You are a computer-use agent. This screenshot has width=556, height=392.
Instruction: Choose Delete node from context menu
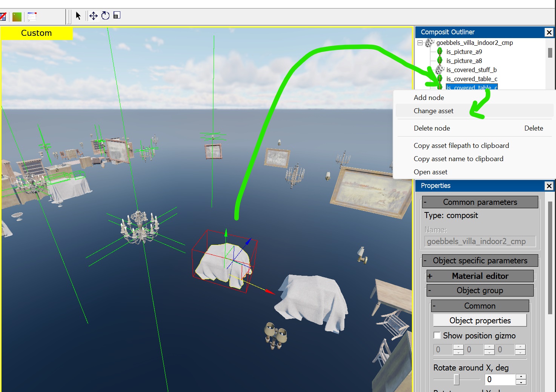point(432,128)
